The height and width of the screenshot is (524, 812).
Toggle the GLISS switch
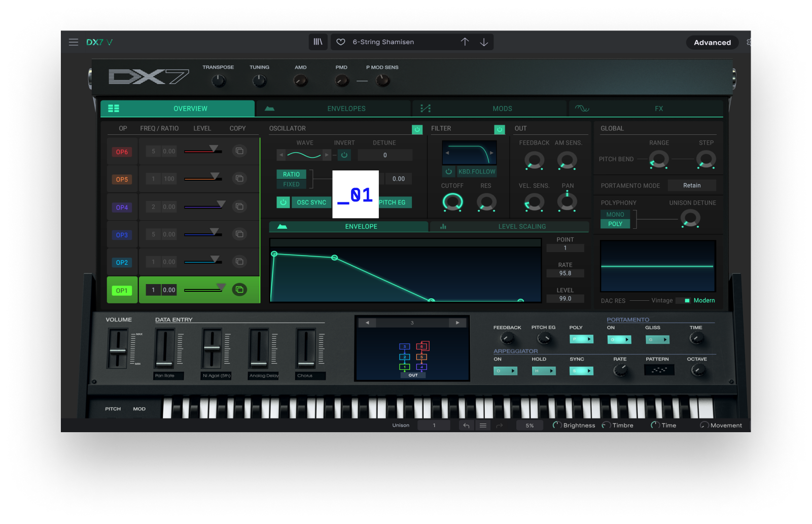coord(657,339)
